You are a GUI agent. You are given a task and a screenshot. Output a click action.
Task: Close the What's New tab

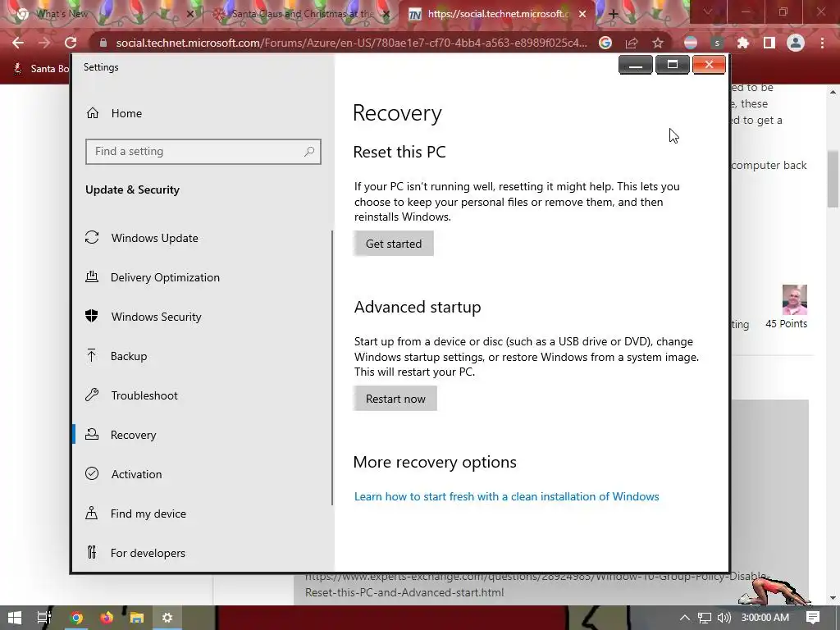(190, 14)
